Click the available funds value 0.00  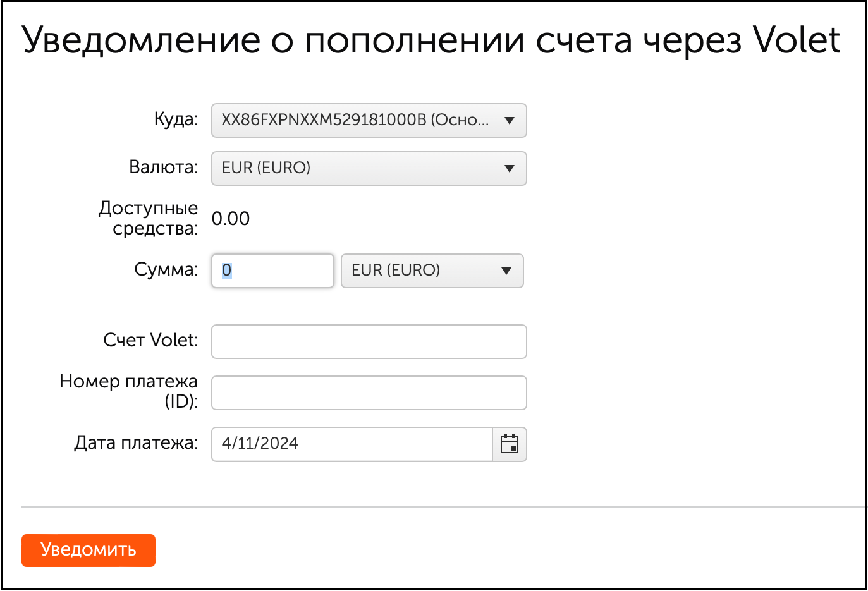(x=231, y=219)
